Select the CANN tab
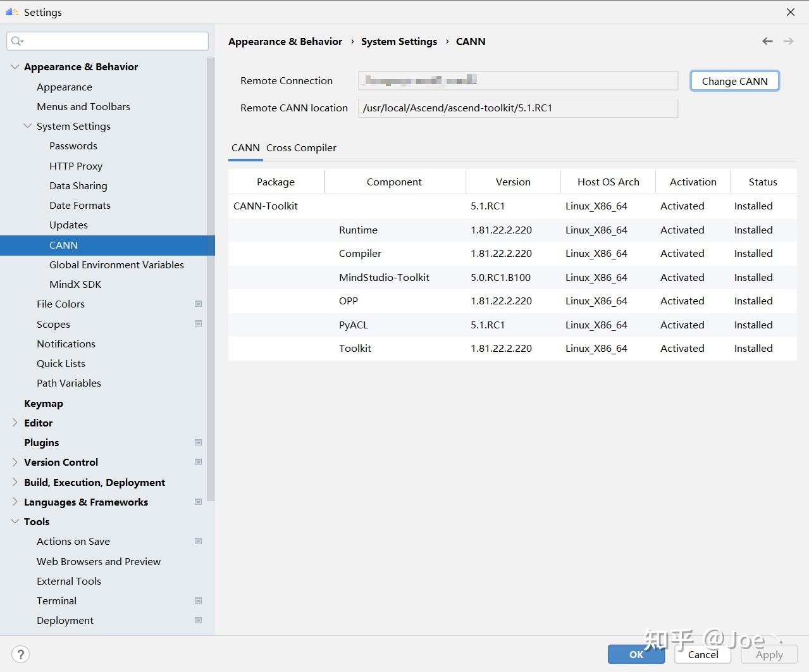809x672 pixels. pos(245,147)
